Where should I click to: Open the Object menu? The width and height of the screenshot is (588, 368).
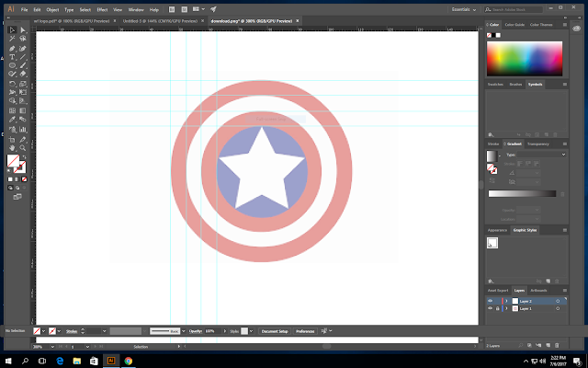click(x=52, y=9)
